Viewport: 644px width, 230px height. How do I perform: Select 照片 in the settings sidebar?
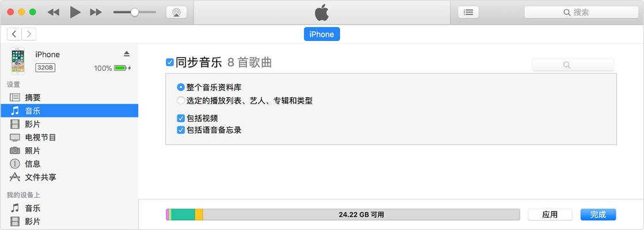(x=33, y=151)
